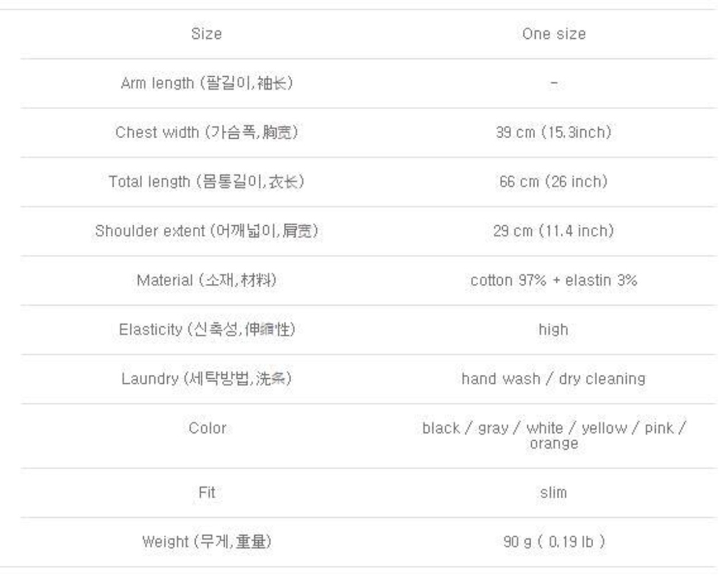Select the "29 cm (11.4 inch)" value
The width and height of the screenshot is (728, 575).
553,231
